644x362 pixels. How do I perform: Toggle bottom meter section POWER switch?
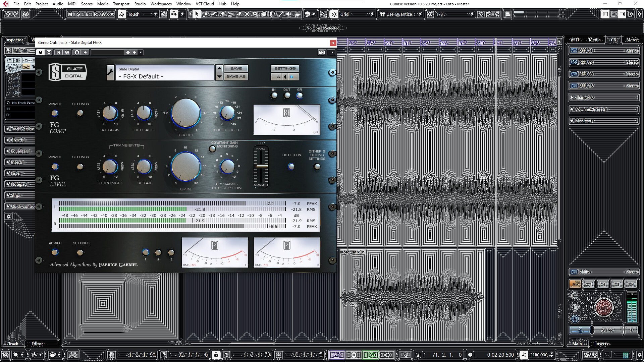tap(55, 252)
